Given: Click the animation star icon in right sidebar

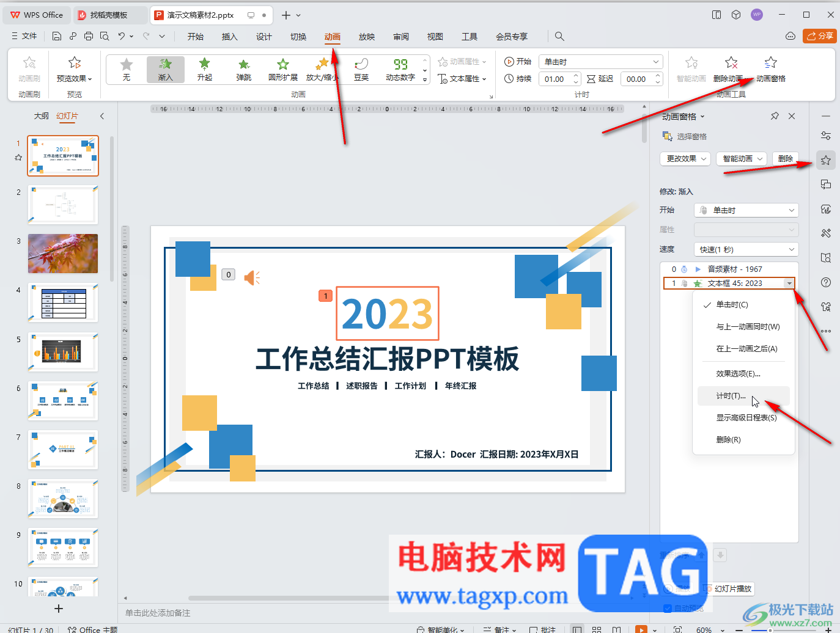Looking at the screenshot, I should [x=826, y=160].
